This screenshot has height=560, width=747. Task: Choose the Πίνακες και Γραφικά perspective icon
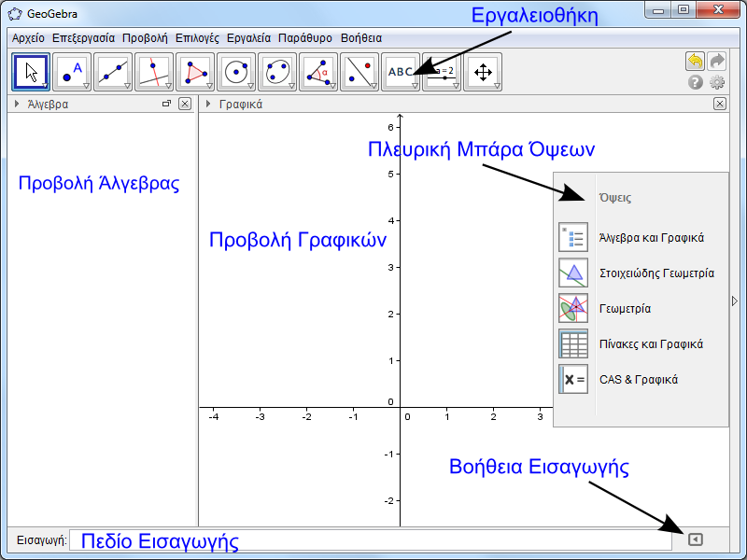click(573, 343)
